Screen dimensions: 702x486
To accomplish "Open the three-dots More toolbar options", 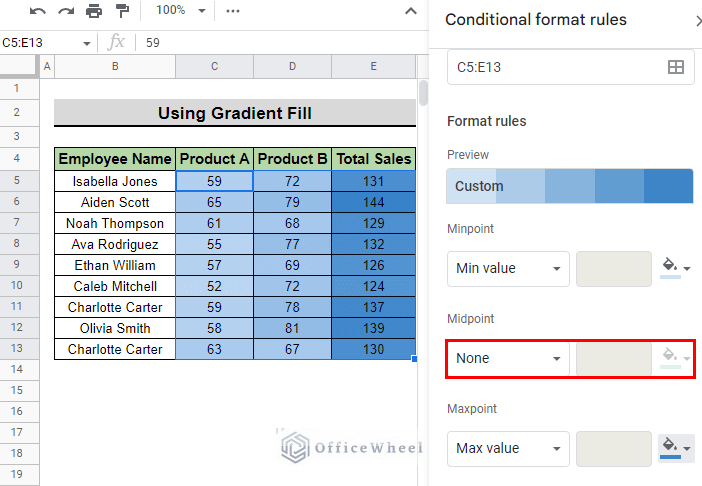I will [233, 11].
